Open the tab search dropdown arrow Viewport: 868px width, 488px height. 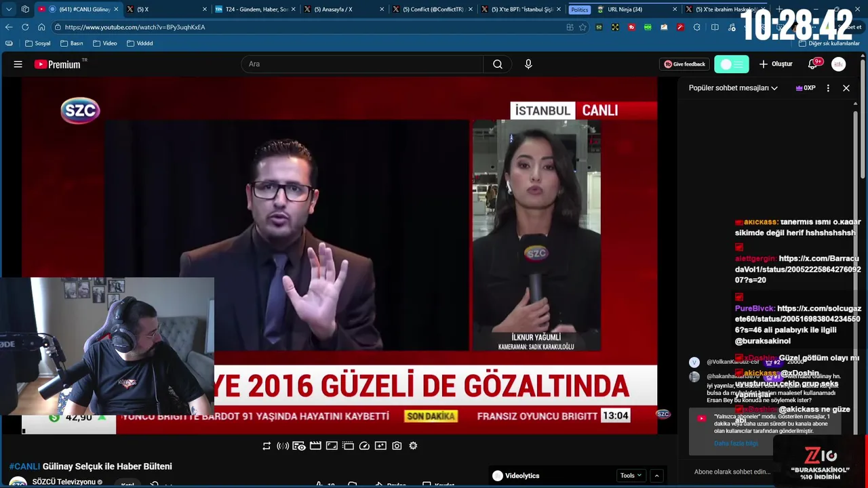pos(9,9)
